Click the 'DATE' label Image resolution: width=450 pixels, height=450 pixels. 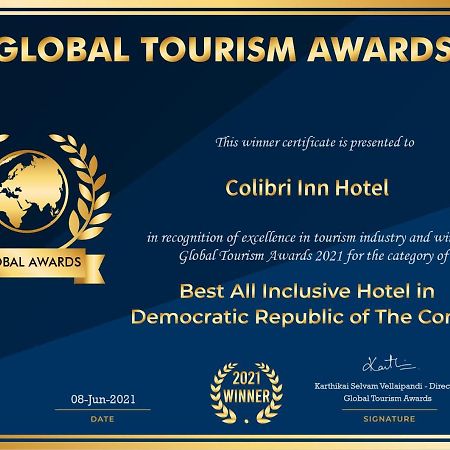point(102,419)
